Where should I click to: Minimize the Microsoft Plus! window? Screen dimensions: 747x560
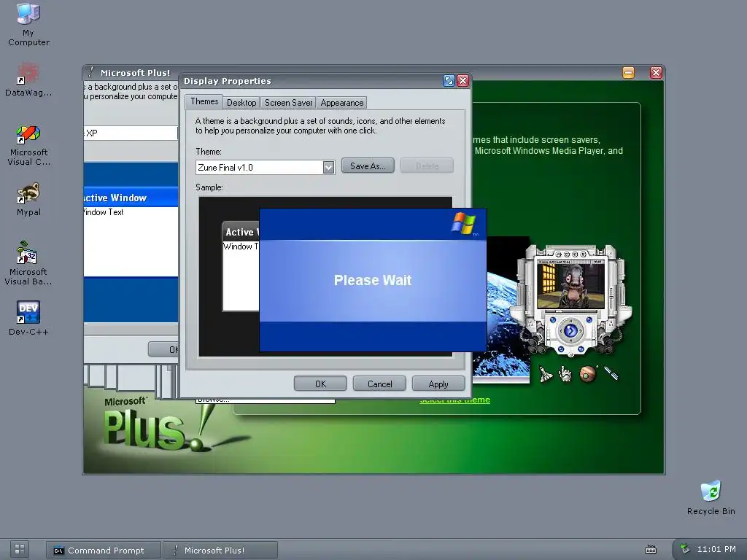(x=628, y=72)
